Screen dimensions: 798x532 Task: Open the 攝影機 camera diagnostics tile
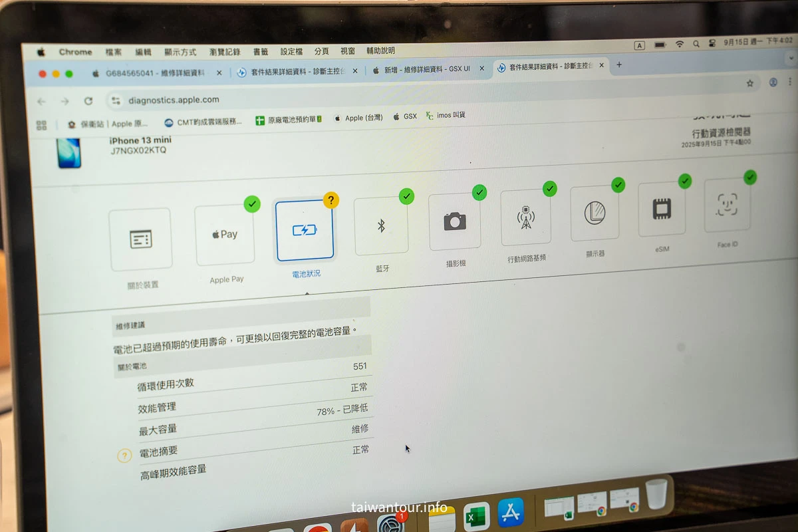click(455, 221)
